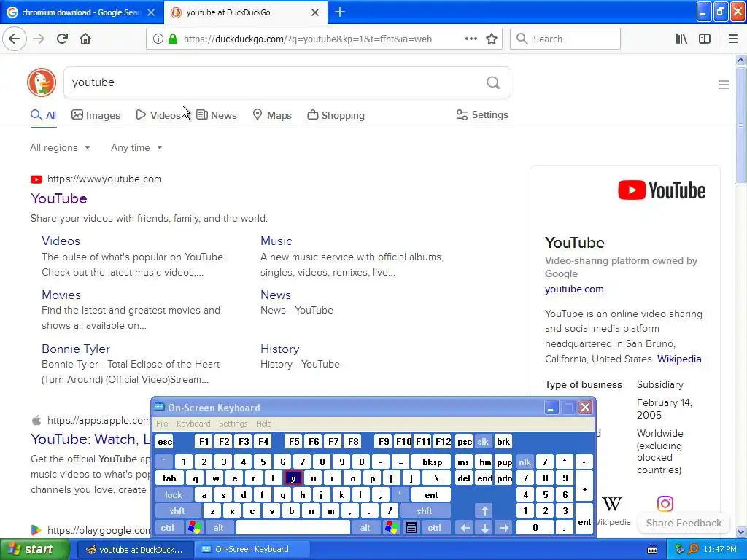The height and width of the screenshot is (560, 747).
Task: Toggle the sidebar view icon
Action: (x=705, y=39)
